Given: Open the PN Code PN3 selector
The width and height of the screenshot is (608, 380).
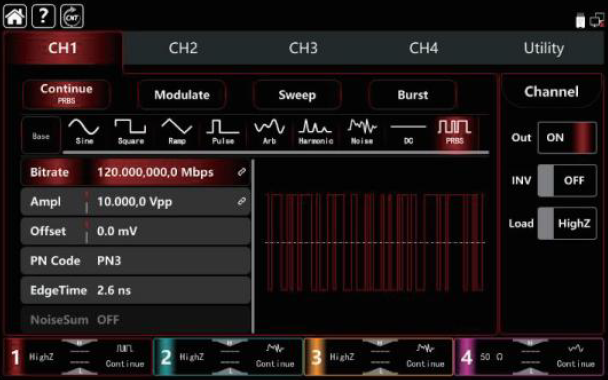Looking at the screenshot, I should [x=135, y=261].
